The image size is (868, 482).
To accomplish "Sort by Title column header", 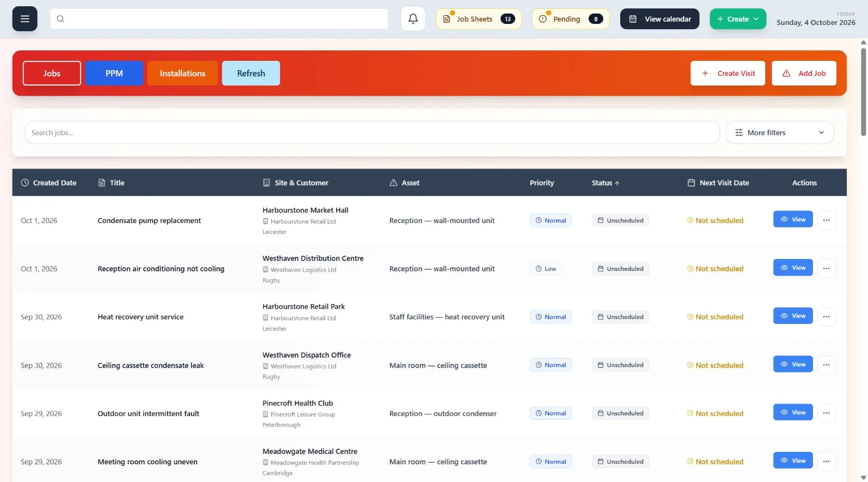I will pyautogui.click(x=112, y=183).
